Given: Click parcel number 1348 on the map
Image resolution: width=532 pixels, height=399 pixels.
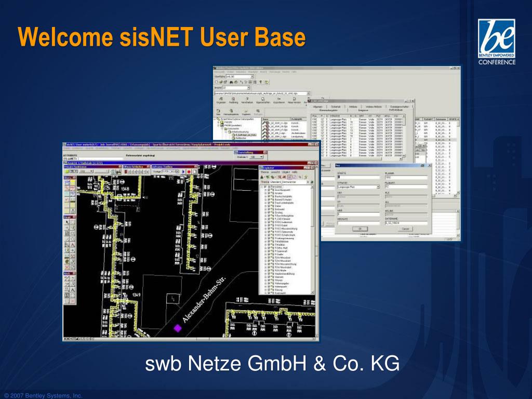Looking at the screenshot, I should (x=125, y=189).
